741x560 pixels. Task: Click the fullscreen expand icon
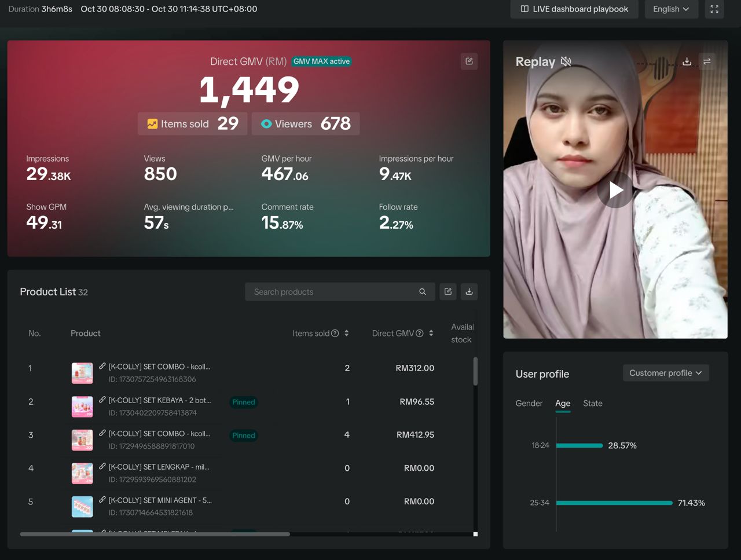(x=714, y=9)
